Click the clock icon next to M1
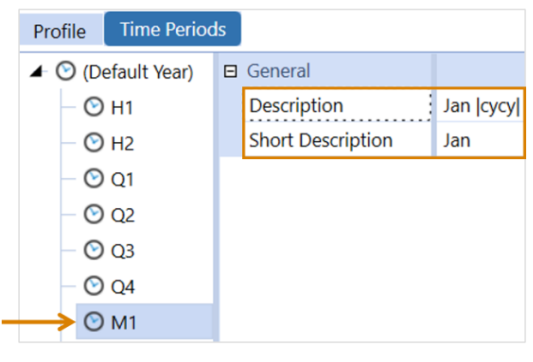 93,322
